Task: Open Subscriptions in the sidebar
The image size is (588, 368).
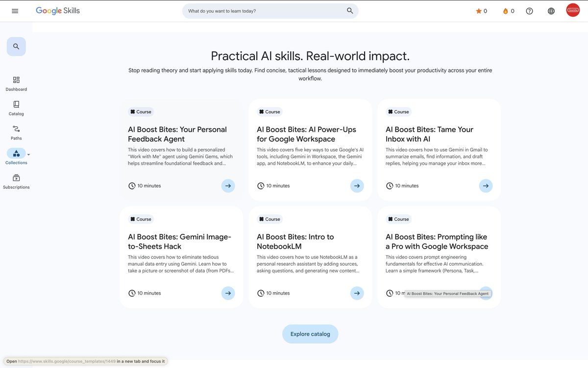Action: tap(16, 182)
